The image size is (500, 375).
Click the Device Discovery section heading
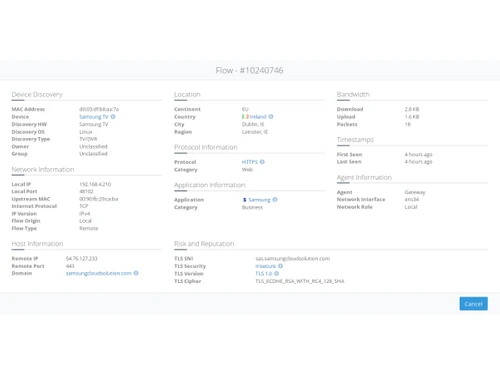[37, 95]
